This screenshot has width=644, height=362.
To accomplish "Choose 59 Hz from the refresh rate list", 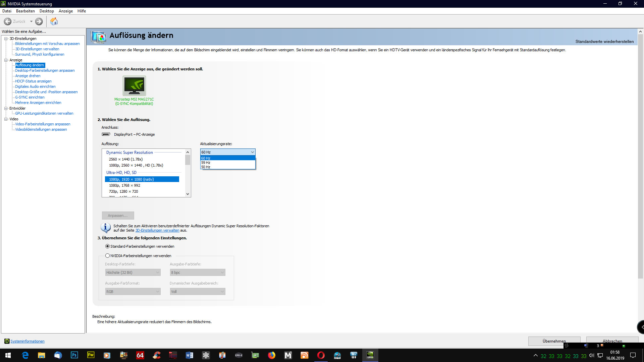I will click(206, 163).
